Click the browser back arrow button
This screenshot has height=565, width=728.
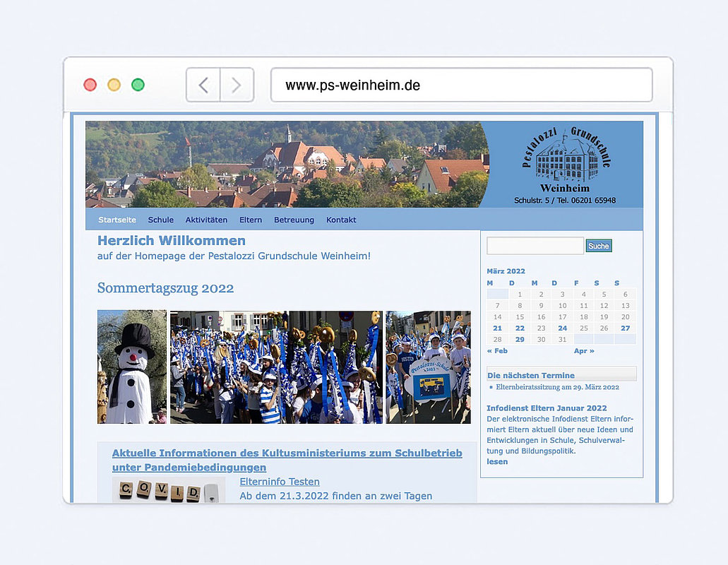point(203,85)
